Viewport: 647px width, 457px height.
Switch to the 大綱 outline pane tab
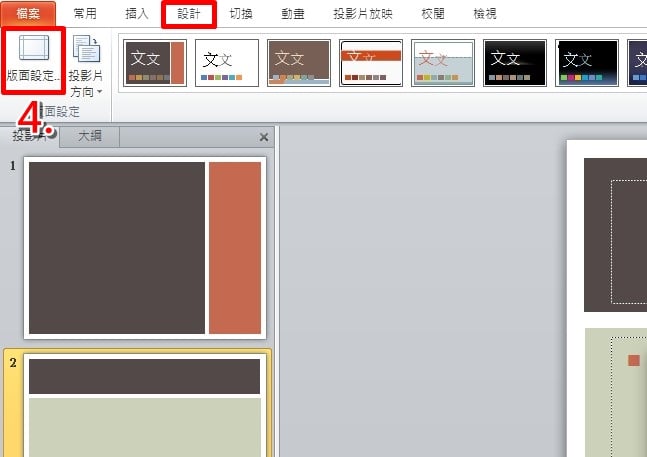[90, 136]
